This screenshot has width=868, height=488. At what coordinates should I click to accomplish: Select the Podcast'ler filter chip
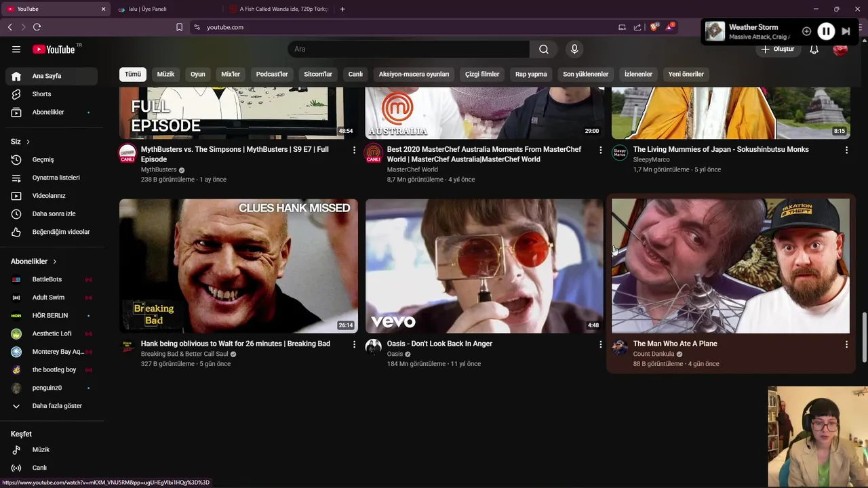tap(272, 74)
